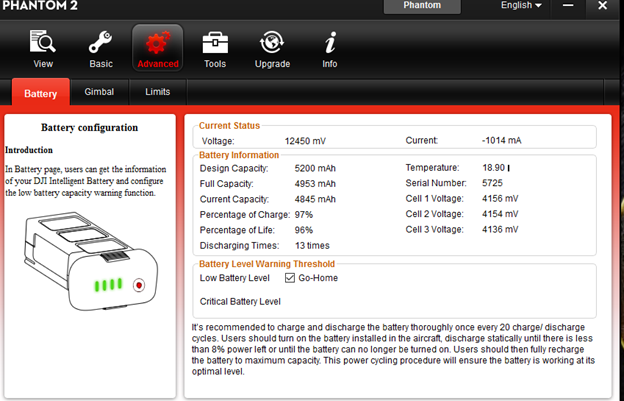Click the Temperature value 18.90

493,168
